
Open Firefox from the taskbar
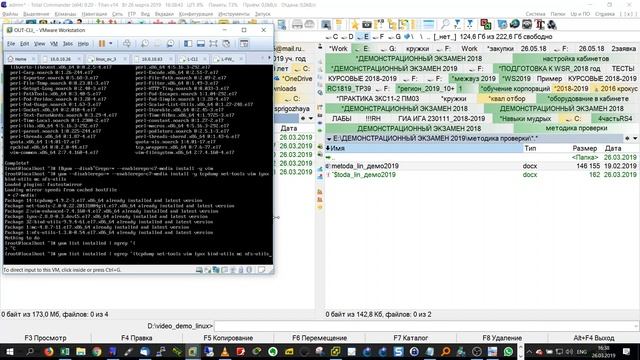(48, 351)
